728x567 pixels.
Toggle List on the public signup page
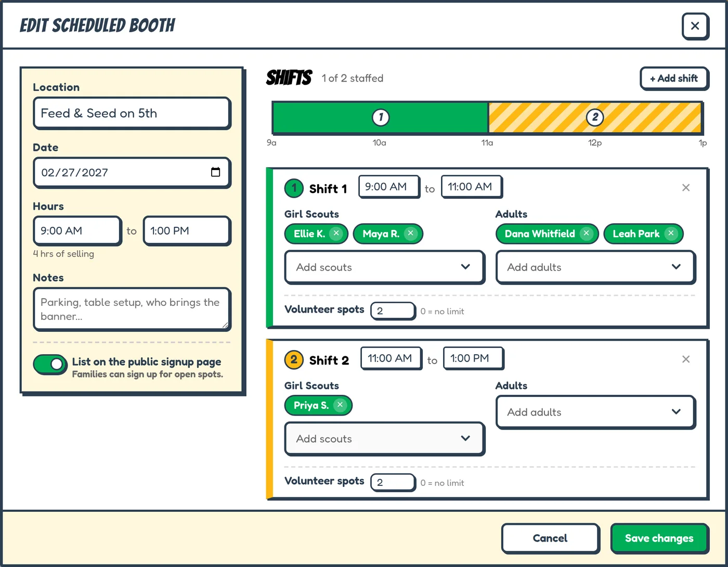tap(50, 364)
